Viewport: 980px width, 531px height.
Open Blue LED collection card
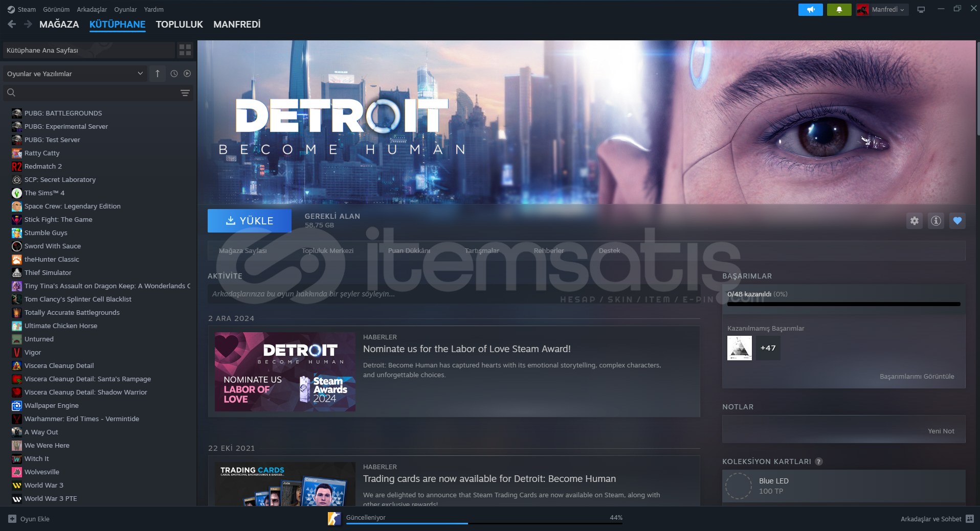pyautogui.click(x=844, y=486)
